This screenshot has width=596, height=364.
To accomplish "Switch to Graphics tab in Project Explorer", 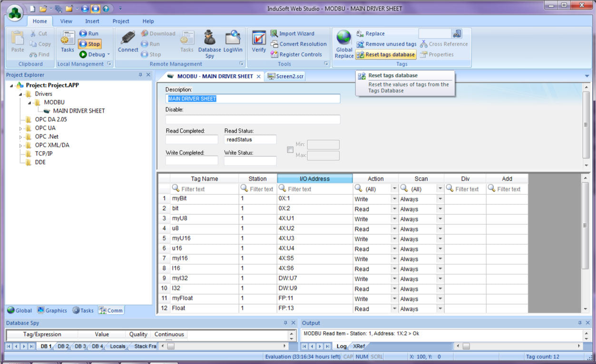I will tap(52, 310).
